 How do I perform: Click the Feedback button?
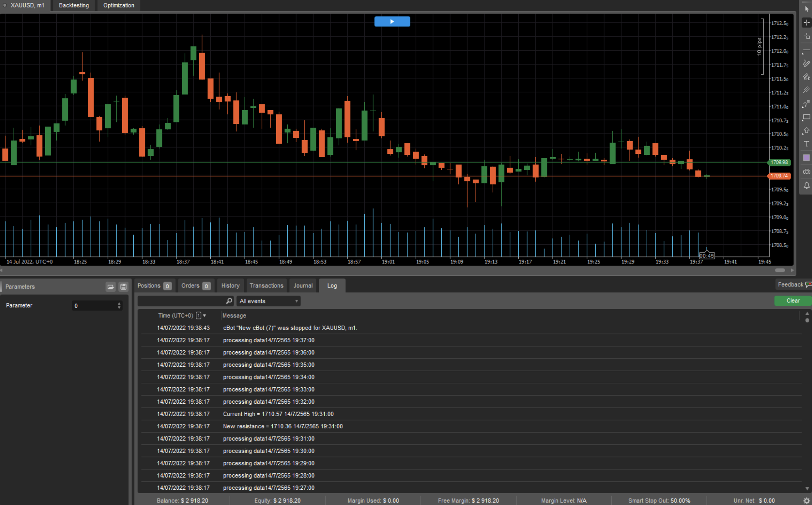(x=793, y=285)
